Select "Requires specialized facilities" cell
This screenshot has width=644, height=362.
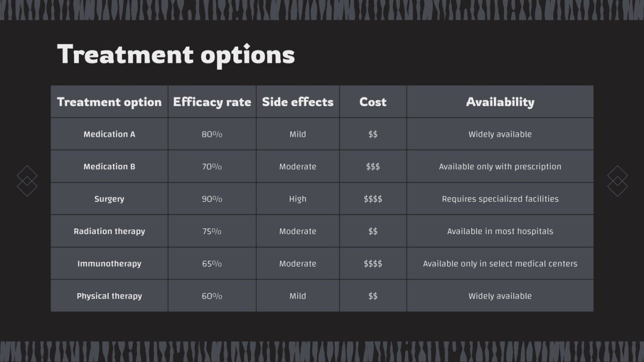500,199
